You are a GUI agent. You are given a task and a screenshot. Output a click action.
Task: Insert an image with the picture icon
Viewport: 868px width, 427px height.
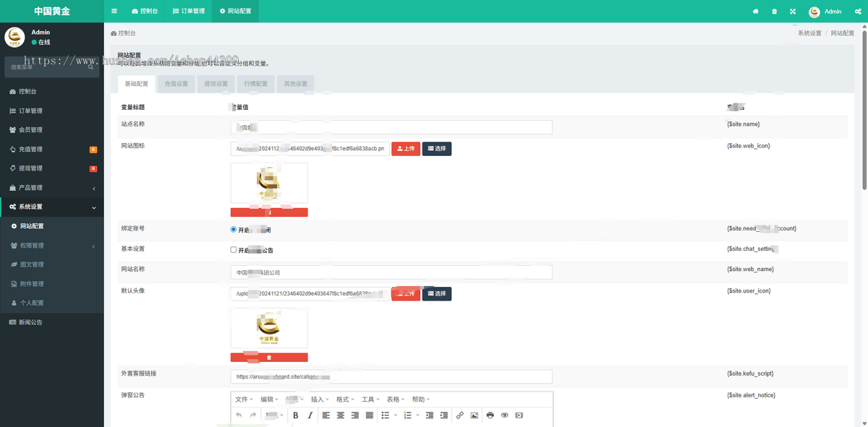(475, 415)
